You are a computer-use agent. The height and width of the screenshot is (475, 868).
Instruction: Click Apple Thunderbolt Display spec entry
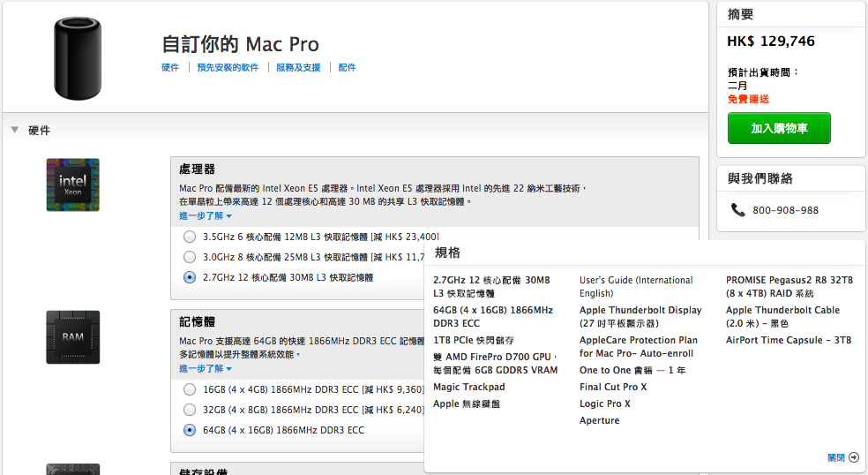pos(640,316)
